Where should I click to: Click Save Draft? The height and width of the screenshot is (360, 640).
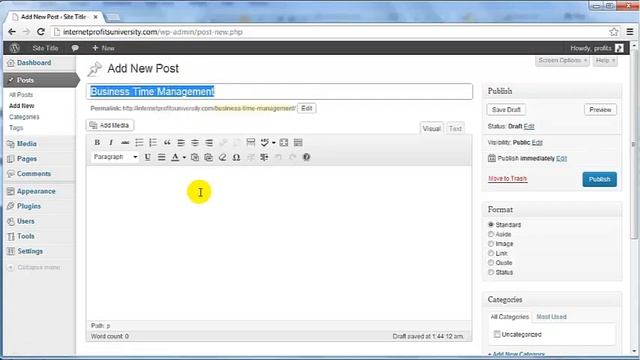pos(506,110)
